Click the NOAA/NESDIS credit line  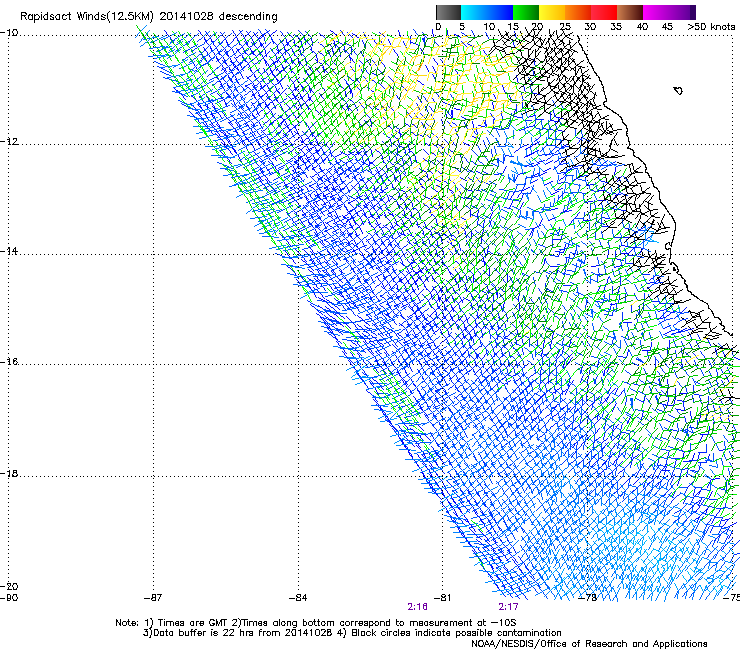pyautogui.click(x=589, y=644)
